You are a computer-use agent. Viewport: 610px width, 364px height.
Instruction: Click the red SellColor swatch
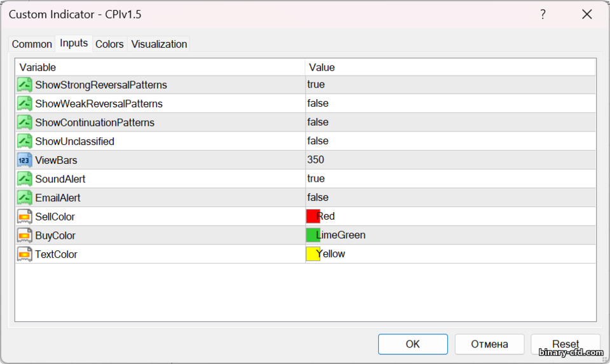(313, 216)
